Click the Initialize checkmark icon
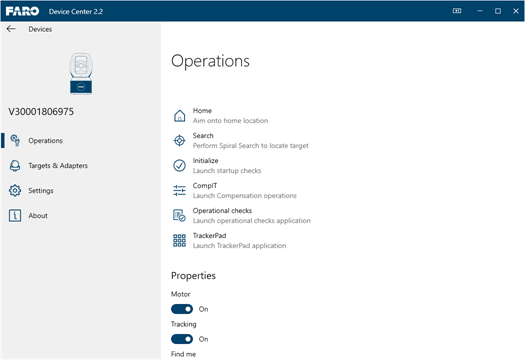Viewport: 525px width, 360px height. [x=179, y=166]
